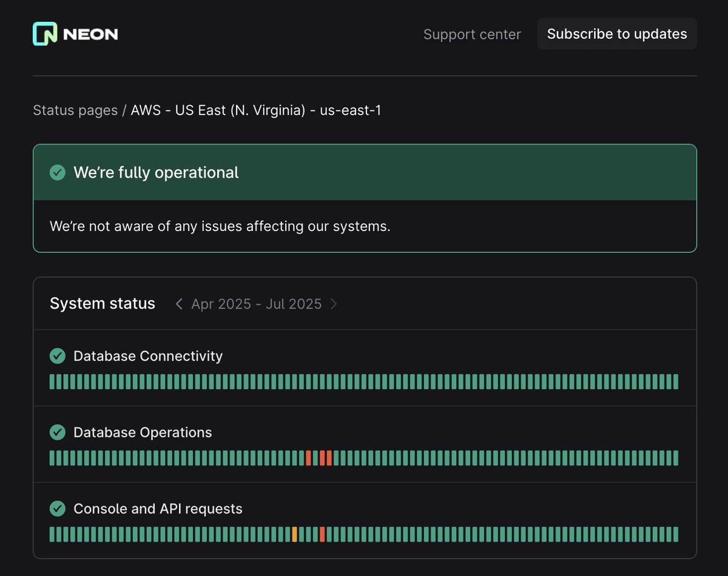Click the red Console and API bar
Viewport: 728px width, 576px height.
(322, 534)
